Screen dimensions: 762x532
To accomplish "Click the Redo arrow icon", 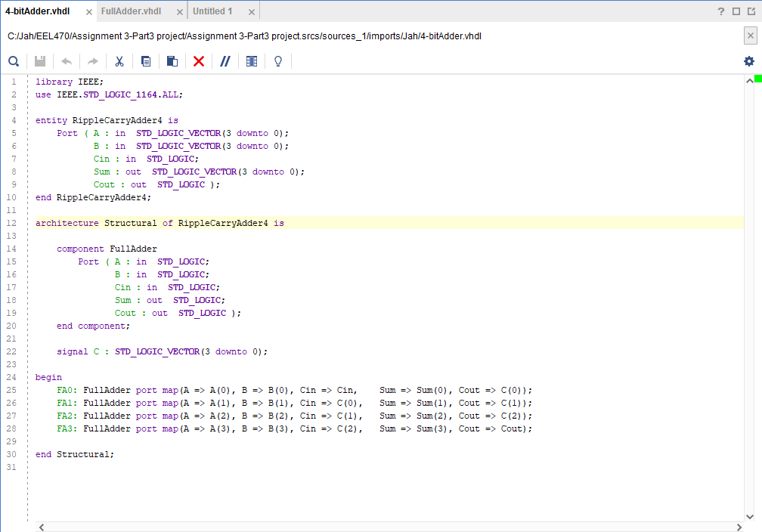I will (93, 61).
